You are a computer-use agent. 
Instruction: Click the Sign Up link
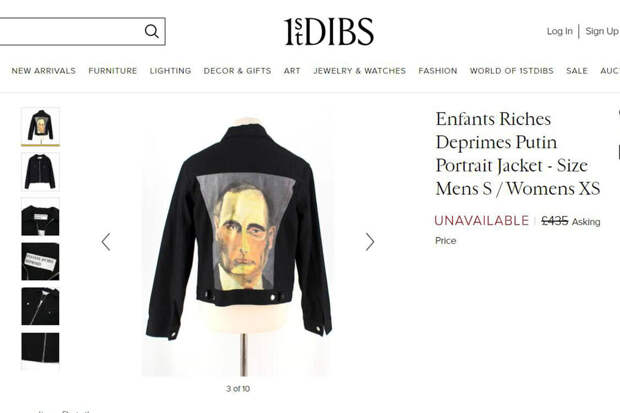pos(602,31)
